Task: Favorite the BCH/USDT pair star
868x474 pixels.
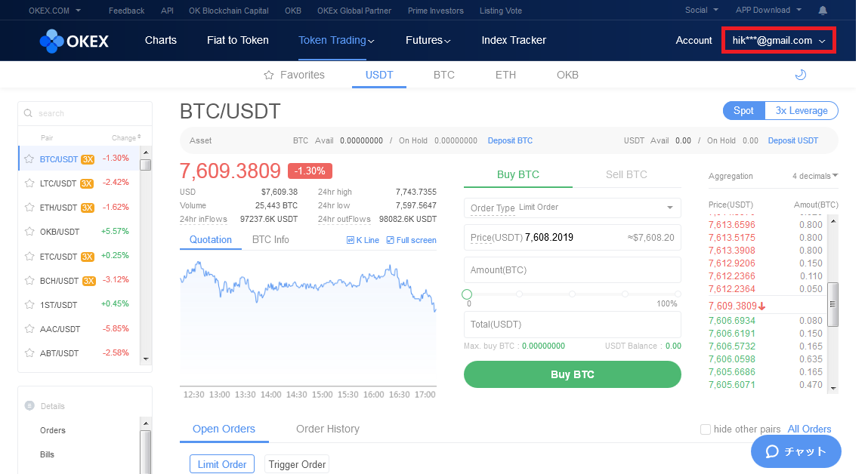Action: 29,281
